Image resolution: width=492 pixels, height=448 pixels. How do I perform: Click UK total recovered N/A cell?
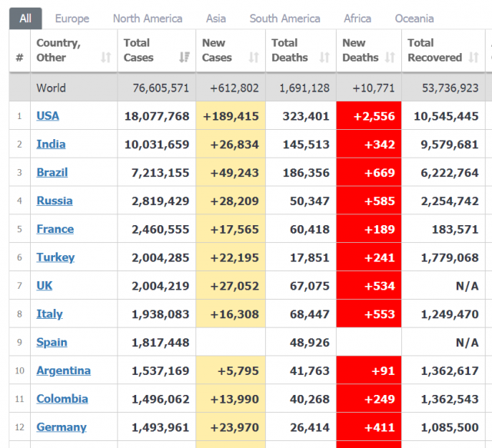tap(443, 286)
